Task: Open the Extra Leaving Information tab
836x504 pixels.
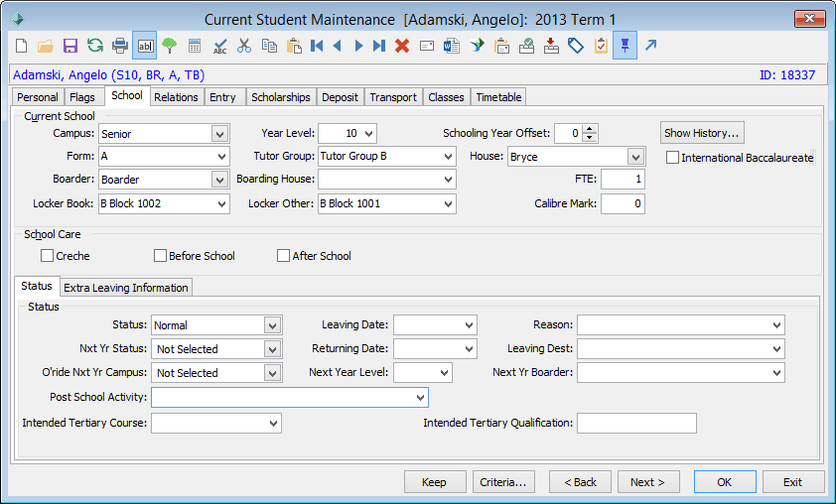Action: click(x=126, y=288)
